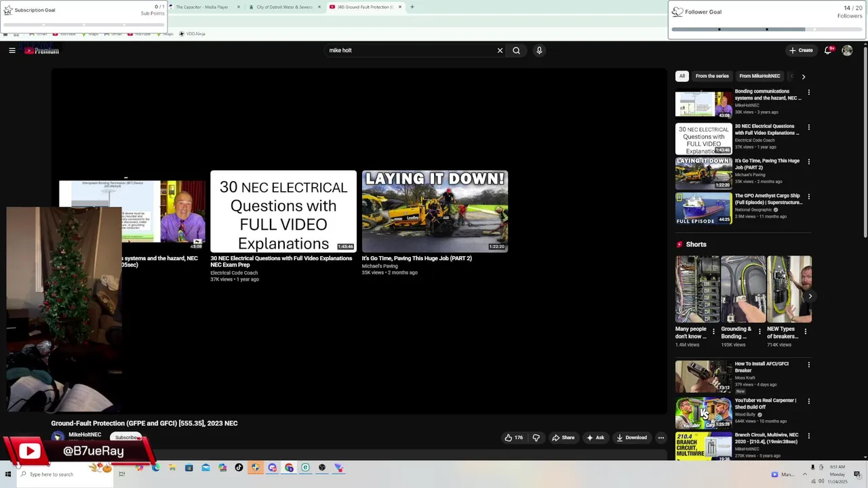Play end-screen video 'LAYING IT DOWN!'
Image resolution: width=868 pixels, height=488 pixels.
(435, 211)
